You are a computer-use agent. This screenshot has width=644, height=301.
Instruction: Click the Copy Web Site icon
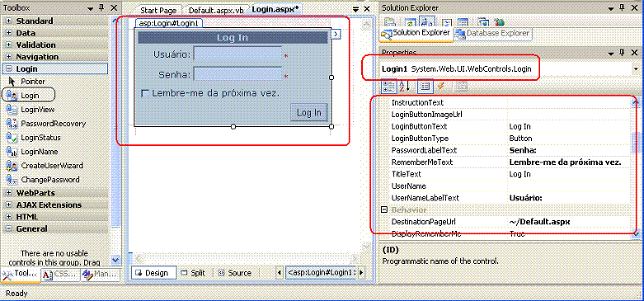coord(484,22)
